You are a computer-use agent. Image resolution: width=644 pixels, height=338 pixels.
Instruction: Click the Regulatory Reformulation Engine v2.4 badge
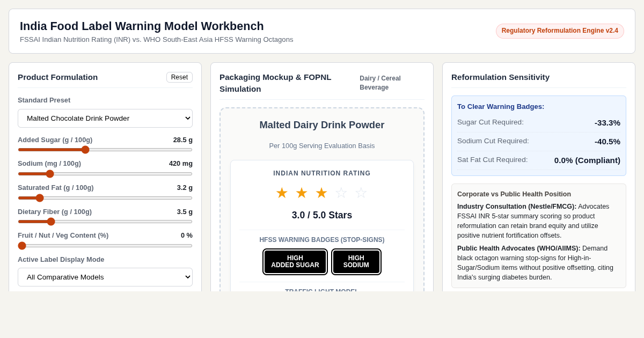(560, 31)
